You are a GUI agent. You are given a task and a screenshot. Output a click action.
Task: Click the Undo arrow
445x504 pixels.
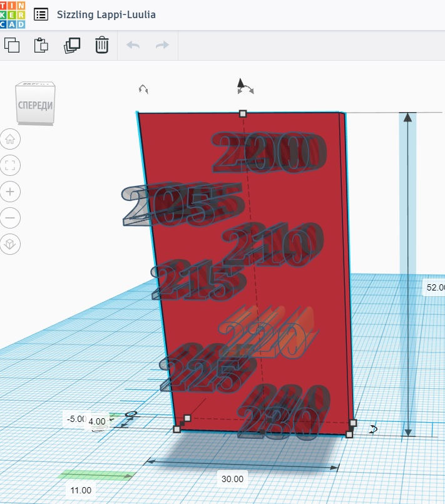click(x=133, y=45)
